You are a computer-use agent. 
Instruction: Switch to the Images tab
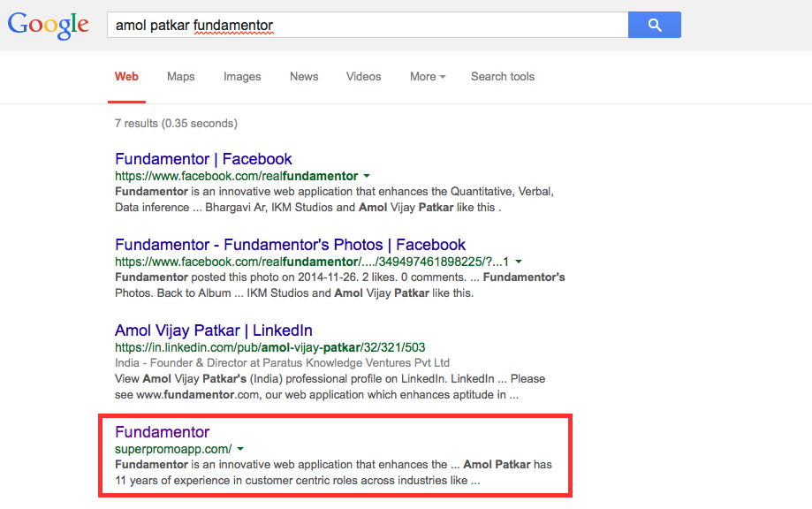point(242,77)
